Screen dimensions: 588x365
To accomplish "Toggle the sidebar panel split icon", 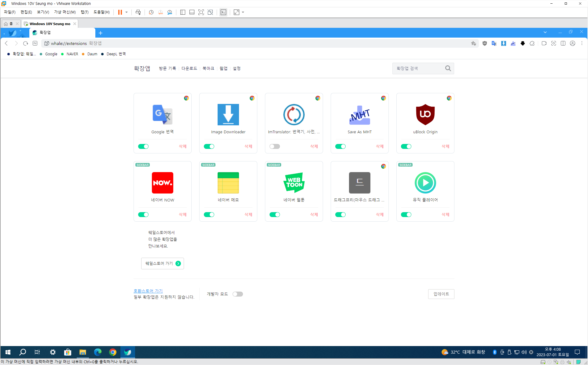I will [563, 43].
